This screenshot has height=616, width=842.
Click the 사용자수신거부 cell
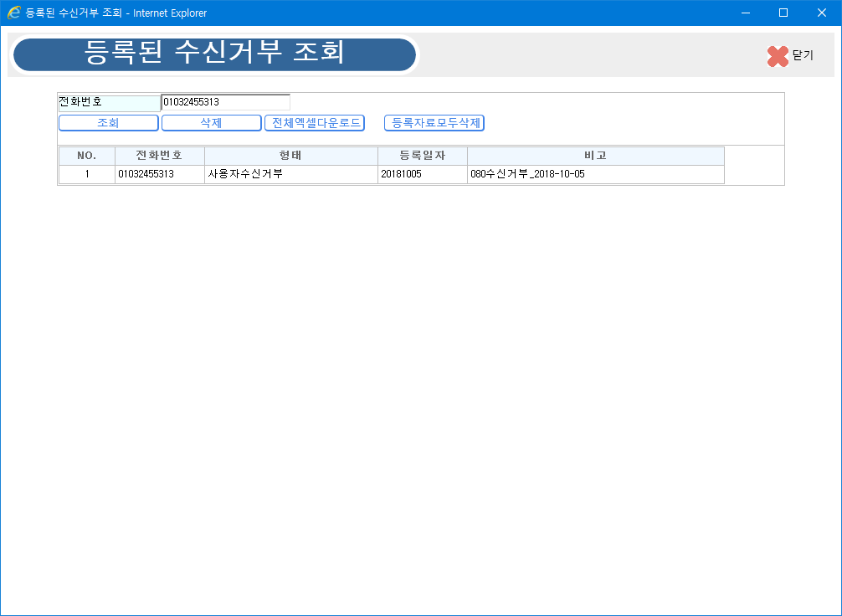(291, 175)
